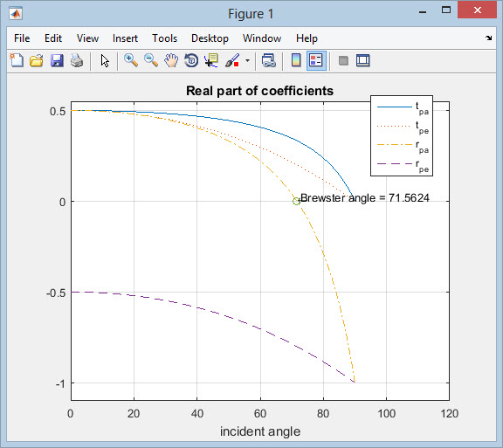The width and height of the screenshot is (503, 448).
Task: Select the Zoom In magnifier tool
Action: point(131,60)
